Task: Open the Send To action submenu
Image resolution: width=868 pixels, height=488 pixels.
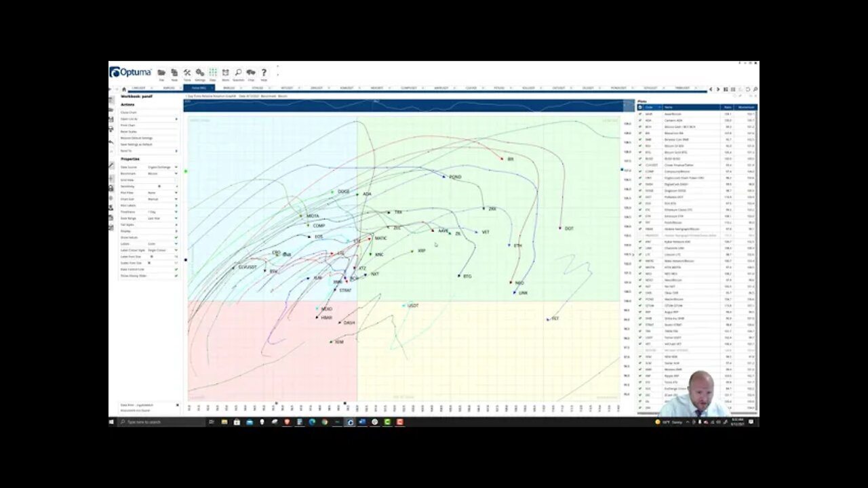Action: tap(149, 151)
